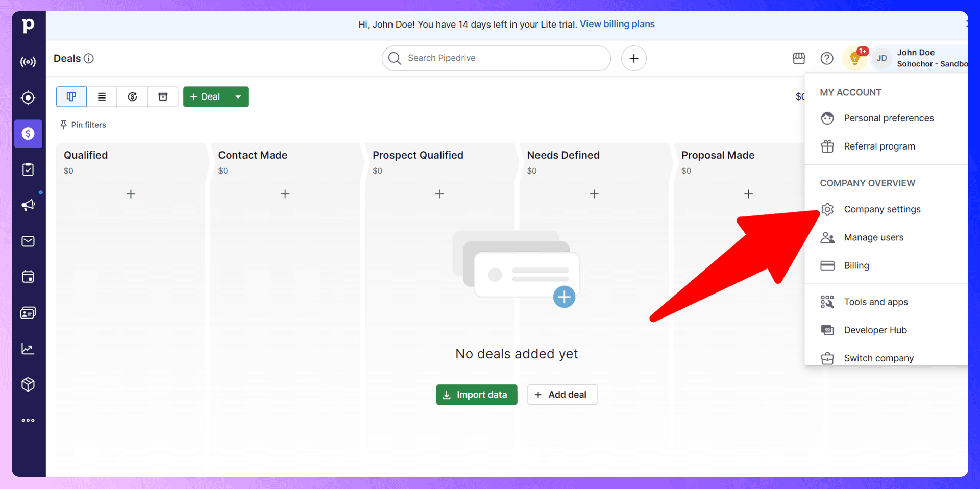
Task: Open the Sales Assistant lightbulb icon
Action: click(855, 58)
